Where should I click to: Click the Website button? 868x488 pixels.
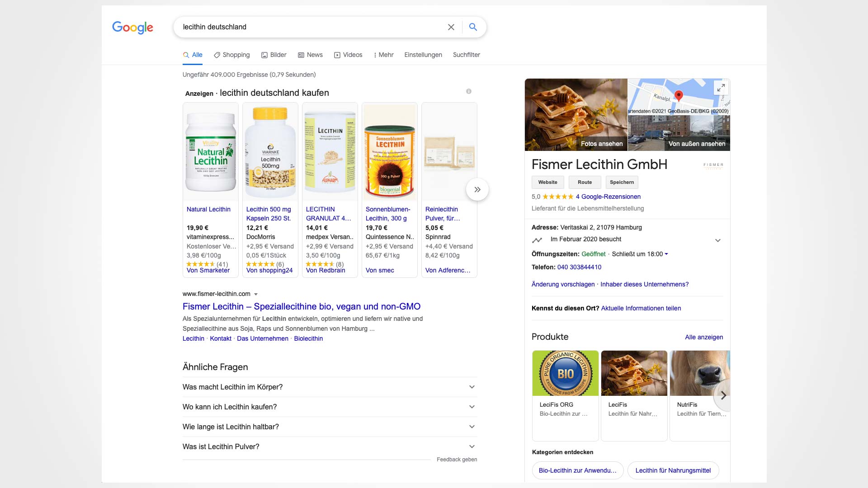pos(548,182)
